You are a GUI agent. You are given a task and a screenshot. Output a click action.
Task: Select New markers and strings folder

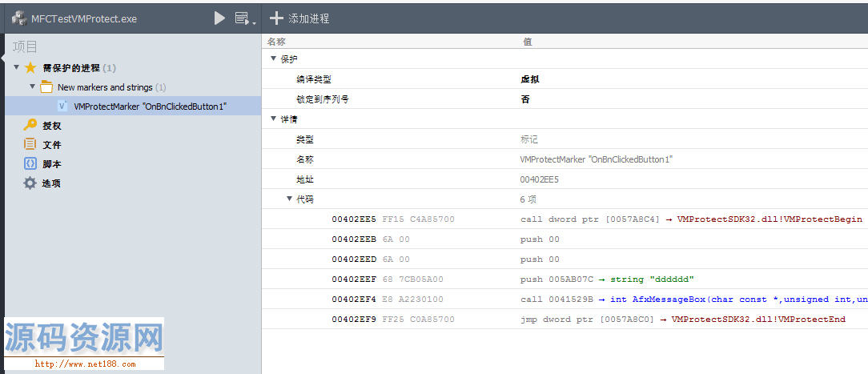pos(105,87)
